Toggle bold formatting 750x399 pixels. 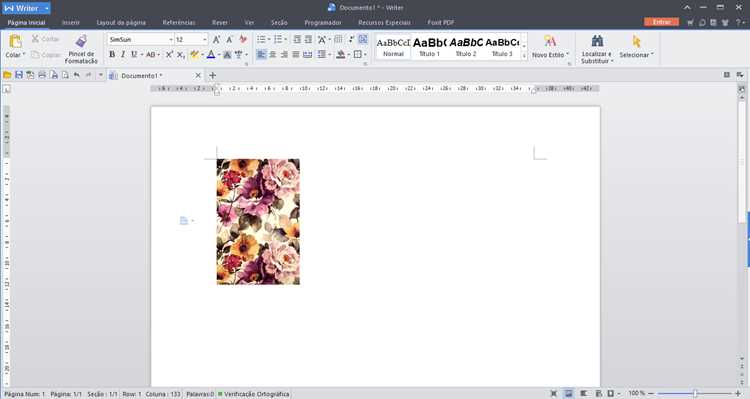[112, 55]
